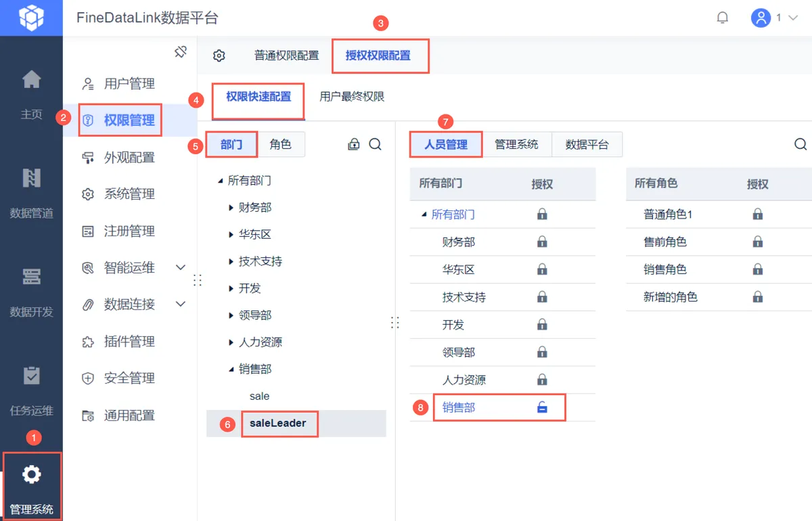Click the gear icon beside 普通权限配置
812x521 pixels.
tap(219, 55)
